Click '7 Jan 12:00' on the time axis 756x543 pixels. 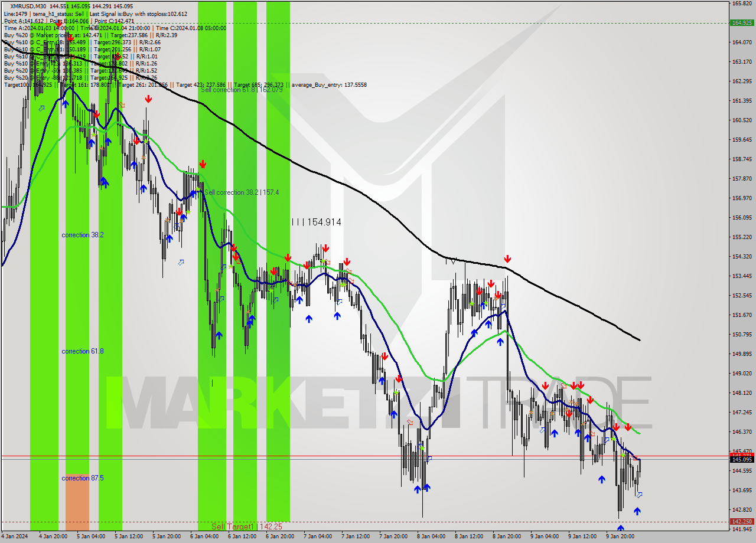[x=355, y=537]
